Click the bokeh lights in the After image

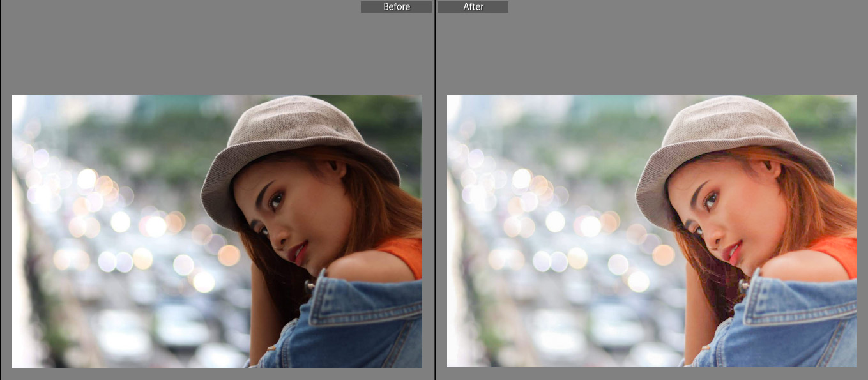pyautogui.click(x=554, y=222)
